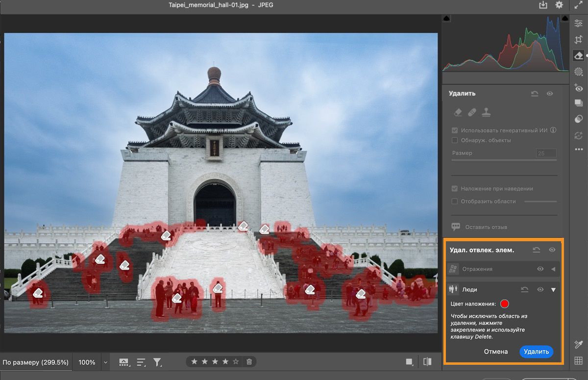Toggle shadow clipping warning in histogram
The image size is (588, 380).
pos(446,18)
